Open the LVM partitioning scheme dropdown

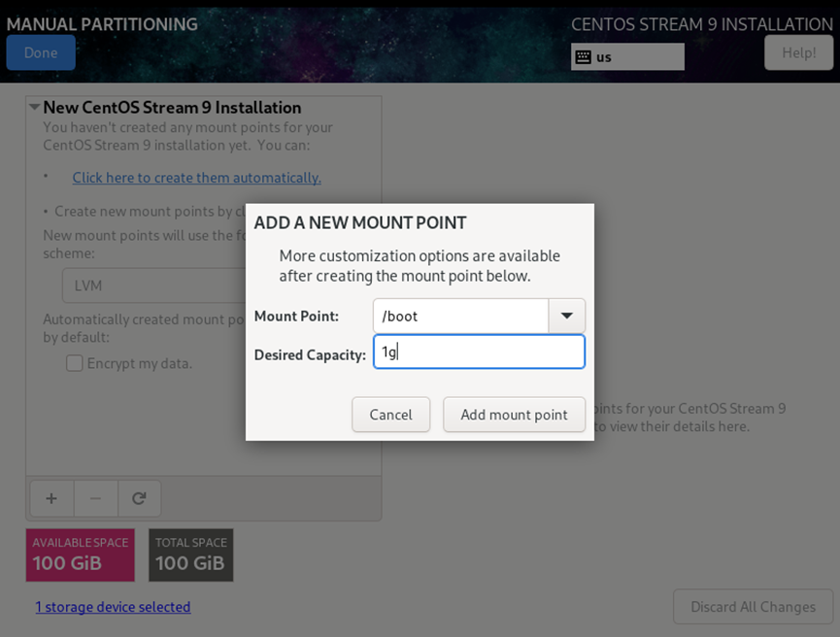click(154, 285)
